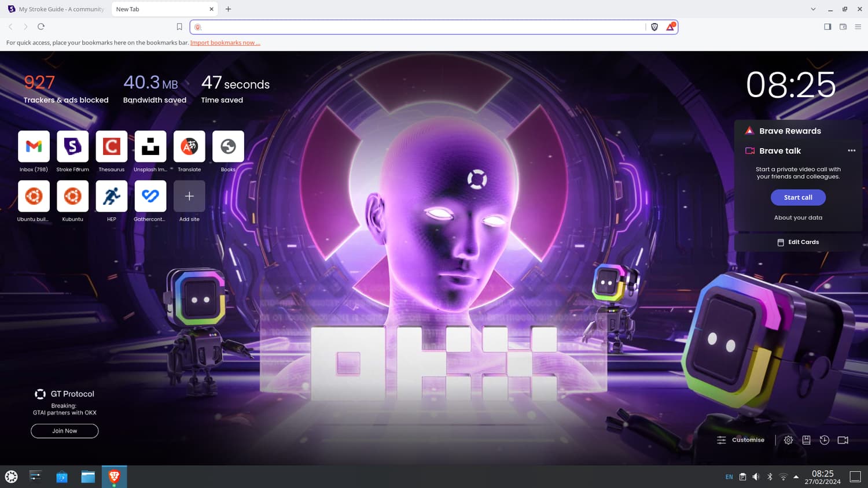Screen dimensions: 868x488
Task: Open the Brave Wallet icon
Action: click(843, 27)
